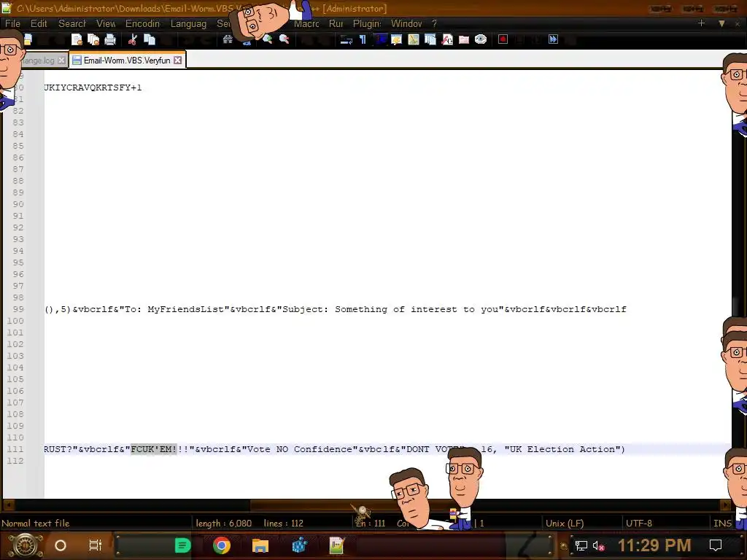Open the Document List icon
747x560 pixels.
click(x=430, y=39)
